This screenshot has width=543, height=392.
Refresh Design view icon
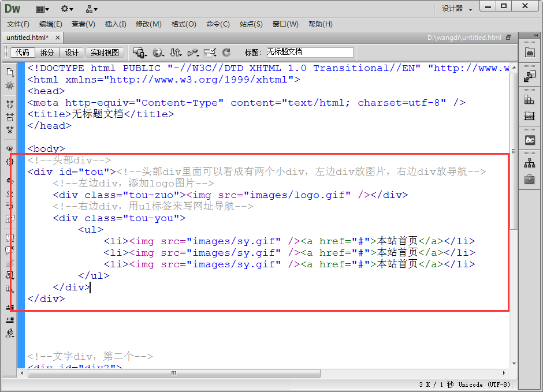click(226, 53)
